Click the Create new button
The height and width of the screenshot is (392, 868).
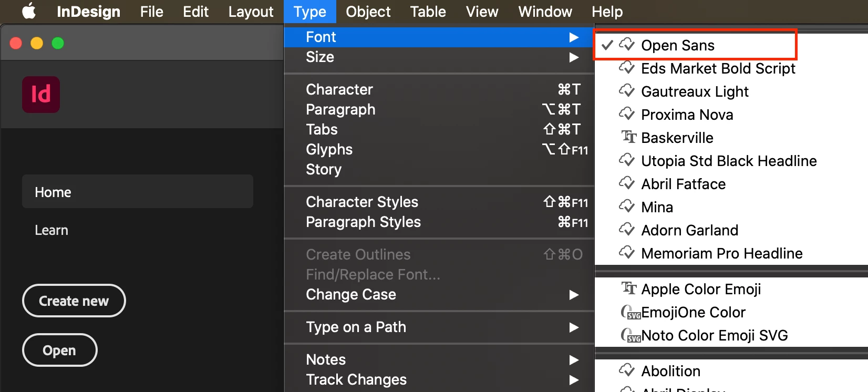(x=74, y=301)
